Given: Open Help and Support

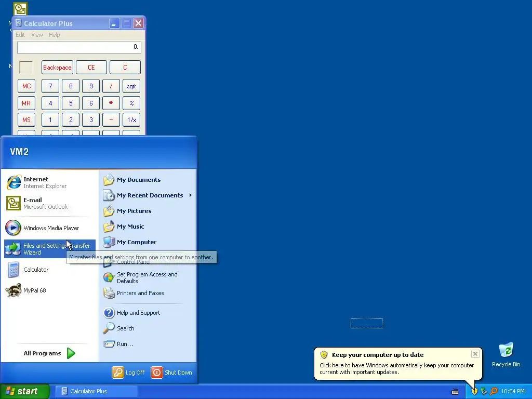Looking at the screenshot, I should click(x=148, y=313).
